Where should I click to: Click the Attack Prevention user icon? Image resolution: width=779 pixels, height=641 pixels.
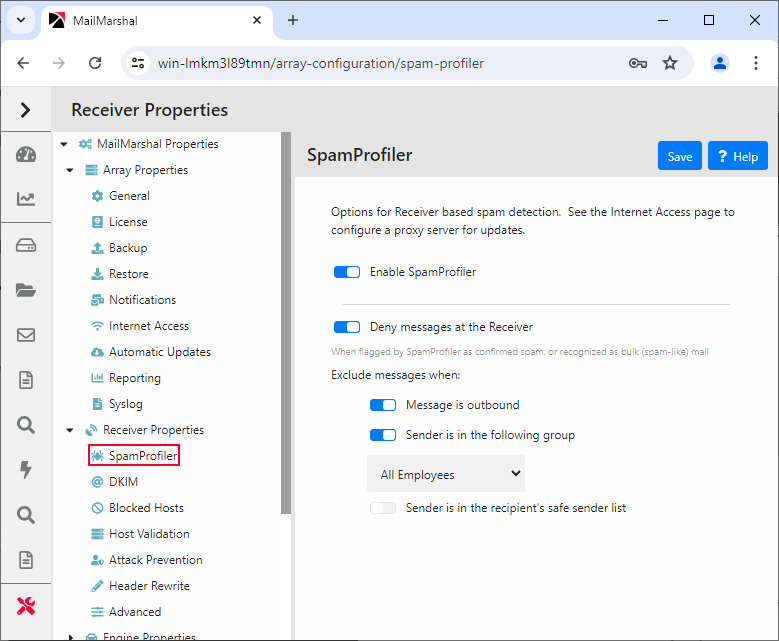[97, 560]
